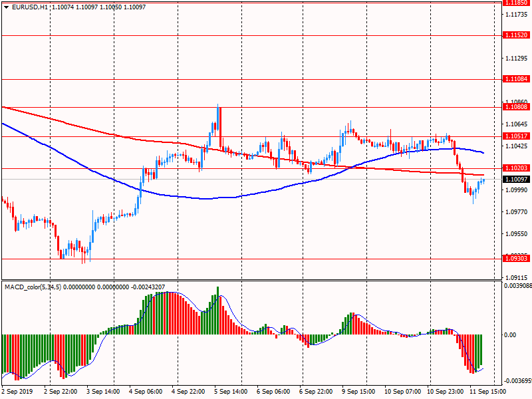Click the 3 Sep 14:00 time axis label
Screen dimensions: 532x399
(103, 392)
